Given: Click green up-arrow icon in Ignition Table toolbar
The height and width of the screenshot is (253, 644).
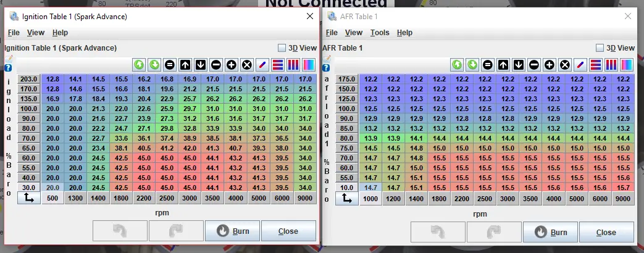Looking at the screenshot, I should 139,65.
